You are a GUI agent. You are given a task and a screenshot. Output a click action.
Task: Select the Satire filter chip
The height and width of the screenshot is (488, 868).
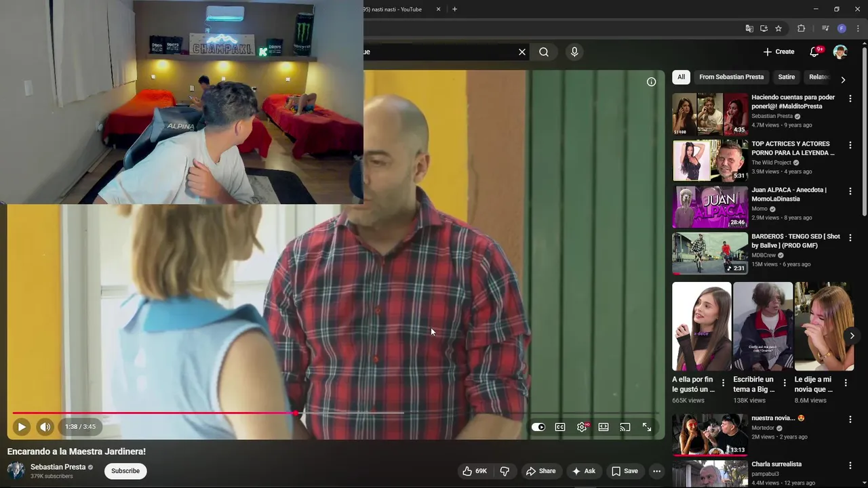(x=787, y=77)
